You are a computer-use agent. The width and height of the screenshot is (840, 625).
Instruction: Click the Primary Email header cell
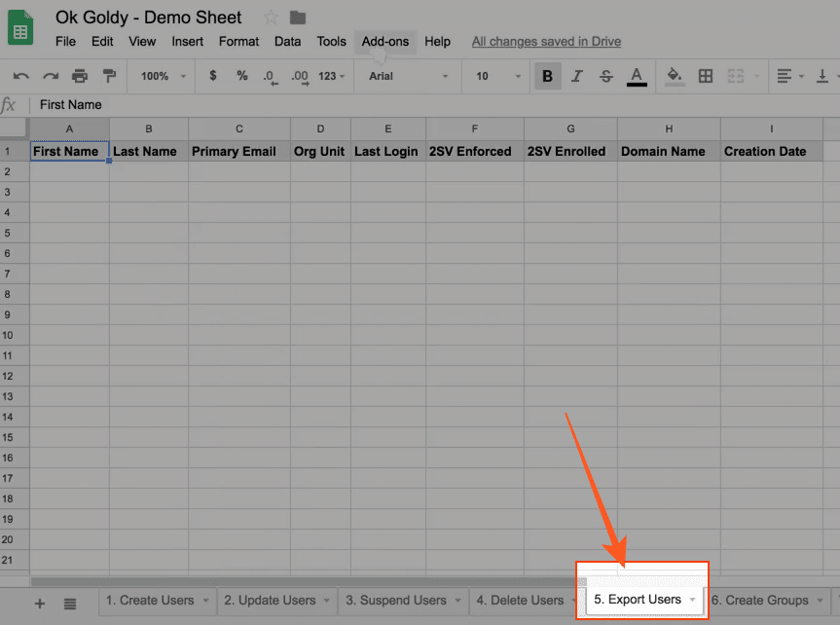(238, 151)
